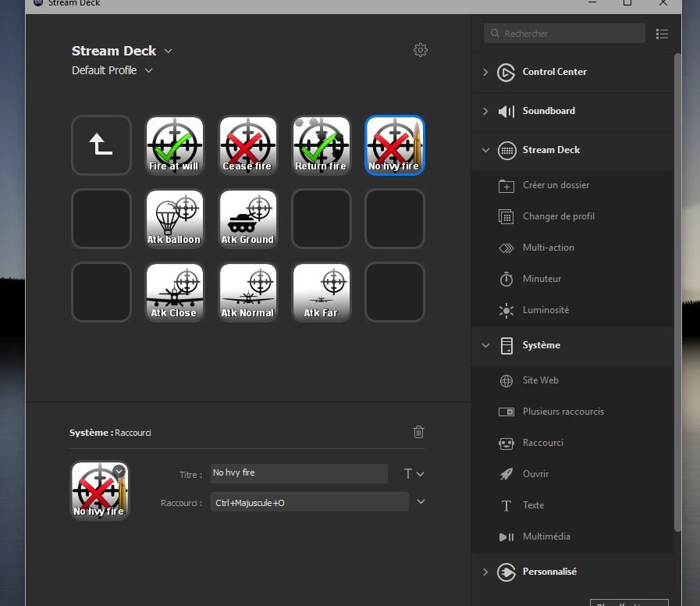Open the Stream Deck device dropdown
Image resolution: width=700 pixels, height=606 pixels.
169,51
